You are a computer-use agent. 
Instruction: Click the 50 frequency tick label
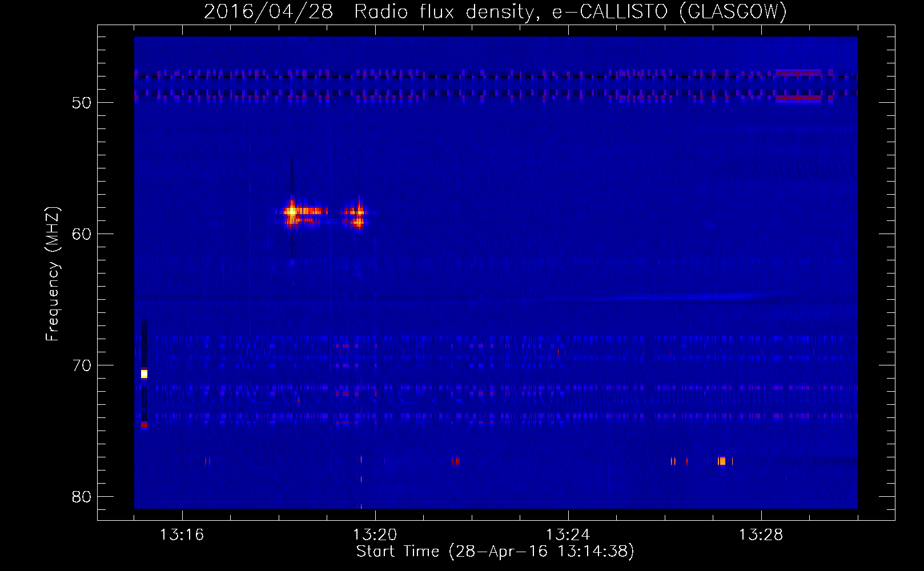82,103
